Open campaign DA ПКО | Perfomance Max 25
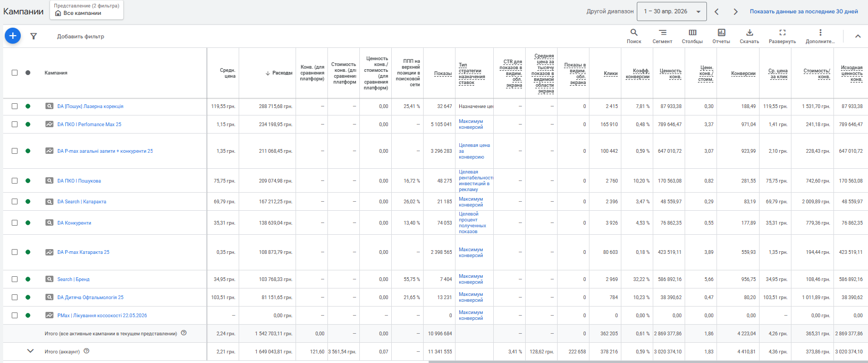 89,125
